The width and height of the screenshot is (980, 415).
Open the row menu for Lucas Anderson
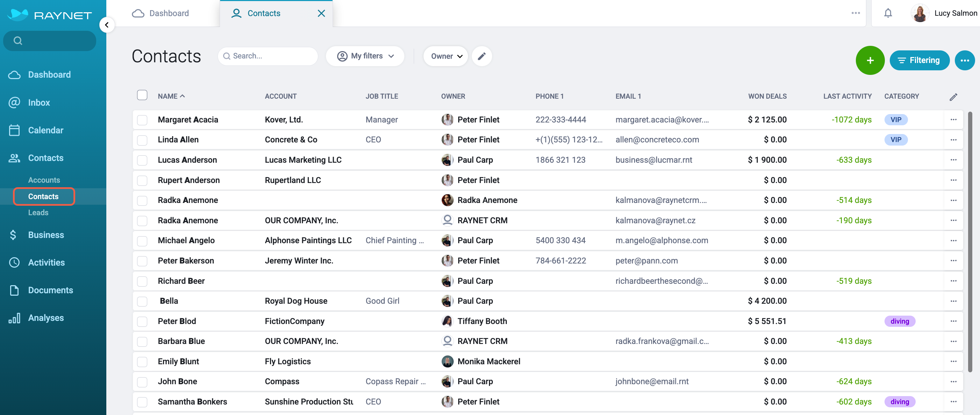[953, 160]
